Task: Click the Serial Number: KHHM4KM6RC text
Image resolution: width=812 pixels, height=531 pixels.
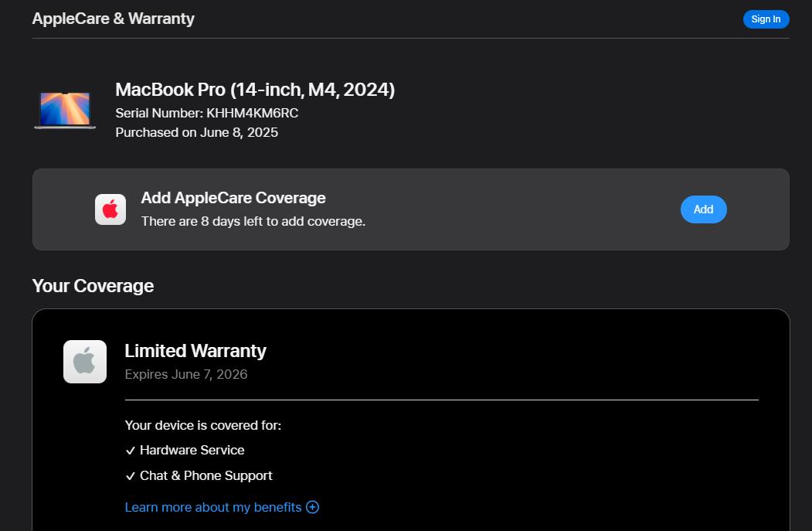Action: point(206,113)
